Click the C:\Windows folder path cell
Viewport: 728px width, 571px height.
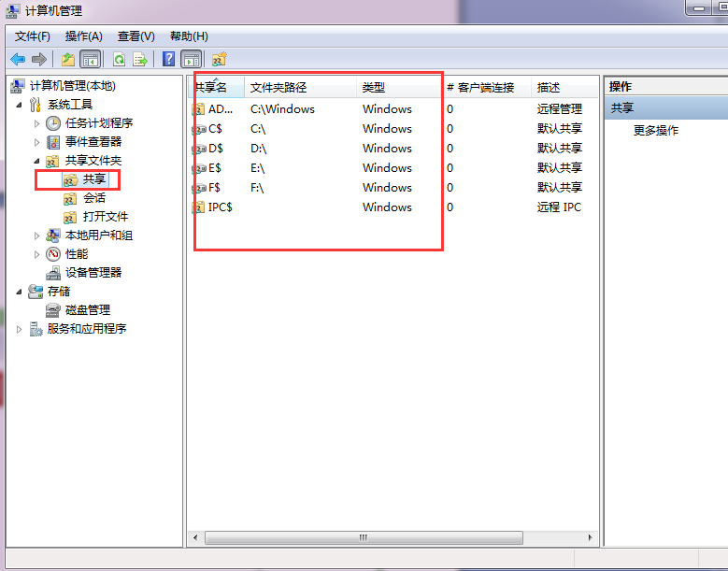(282, 109)
